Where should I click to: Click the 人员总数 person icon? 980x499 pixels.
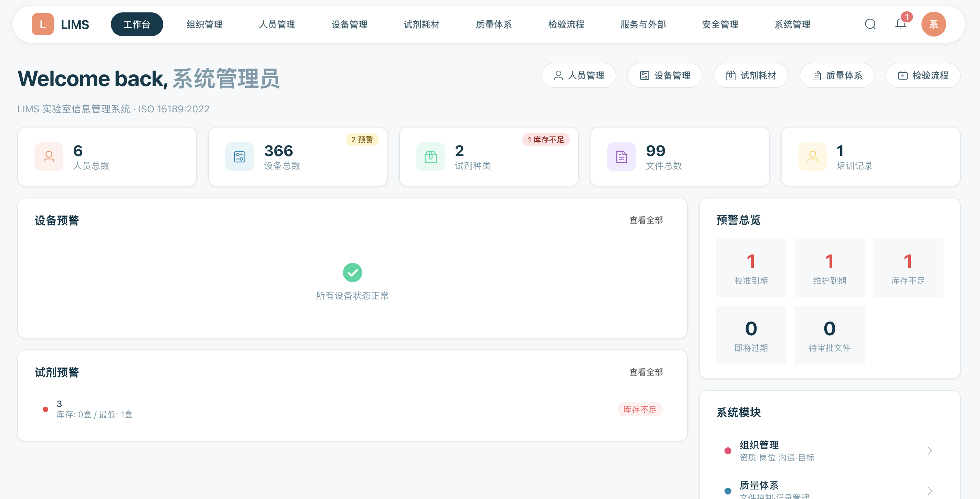point(49,156)
